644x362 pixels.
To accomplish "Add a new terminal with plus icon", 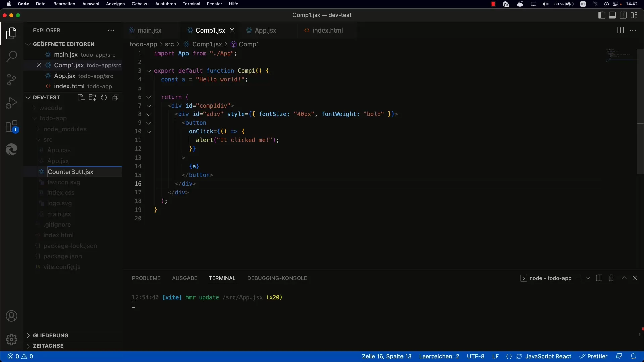I will click(580, 278).
